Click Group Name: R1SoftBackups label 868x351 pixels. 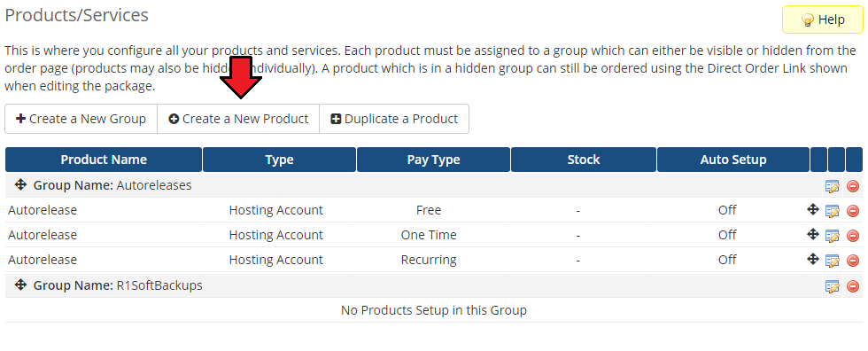point(118,285)
